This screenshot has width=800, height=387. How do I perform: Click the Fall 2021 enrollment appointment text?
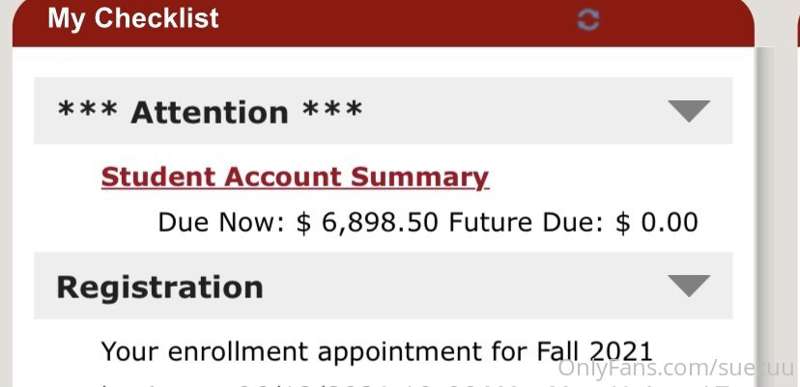click(x=377, y=351)
